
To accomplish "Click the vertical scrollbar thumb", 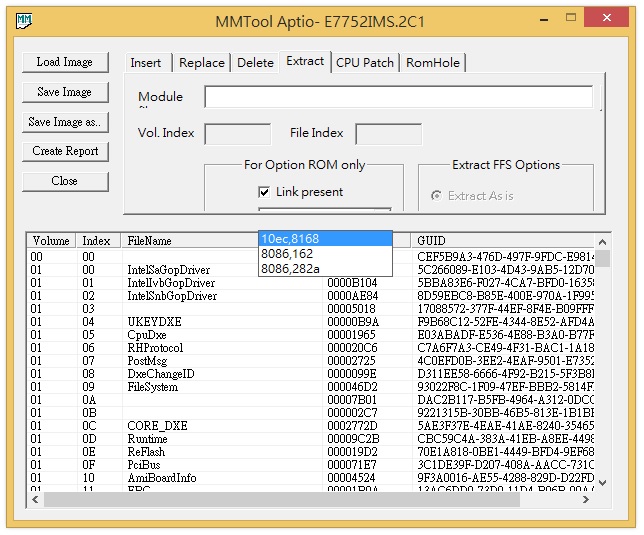I will point(603,259).
